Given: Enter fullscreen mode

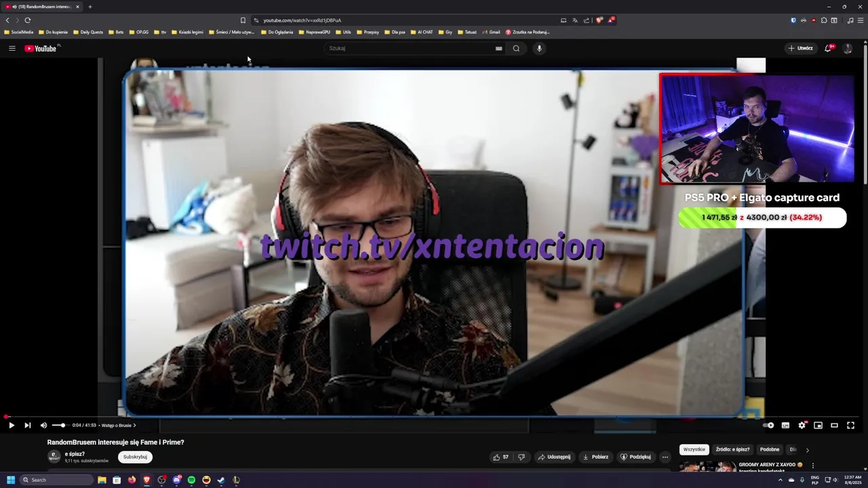Looking at the screenshot, I should [850, 425].
